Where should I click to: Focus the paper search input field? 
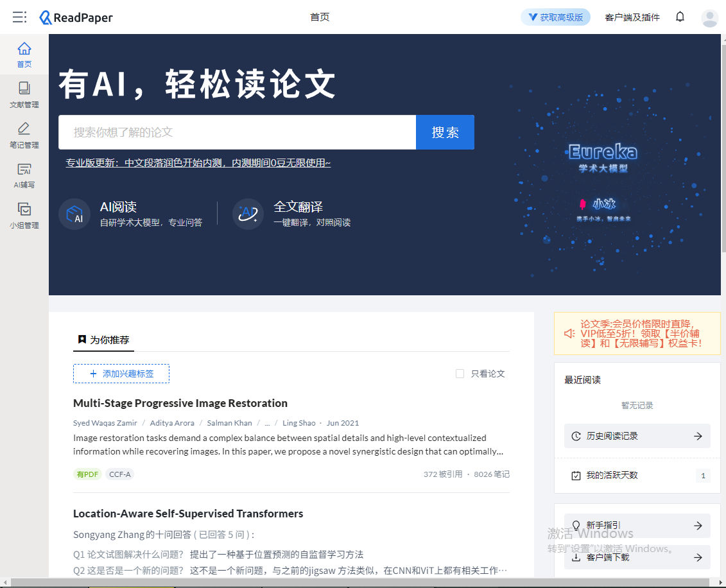pos(237,132)
